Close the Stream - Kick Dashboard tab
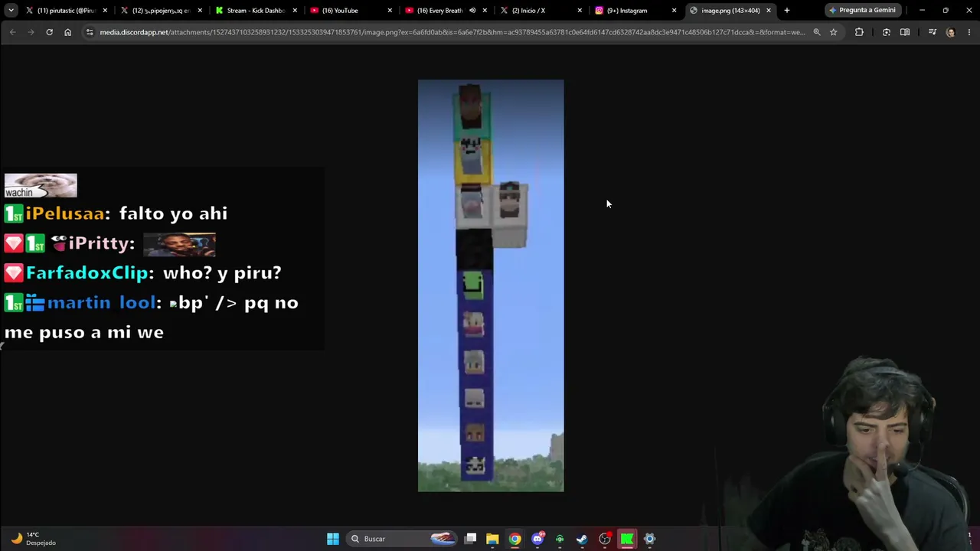The image size is (980, 551). pos(294,11)
